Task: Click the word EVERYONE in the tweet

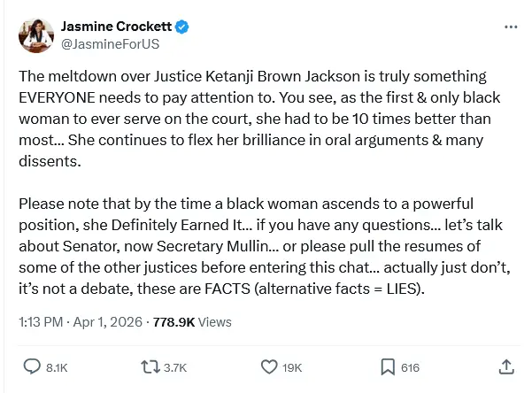Action: point(64,95)
